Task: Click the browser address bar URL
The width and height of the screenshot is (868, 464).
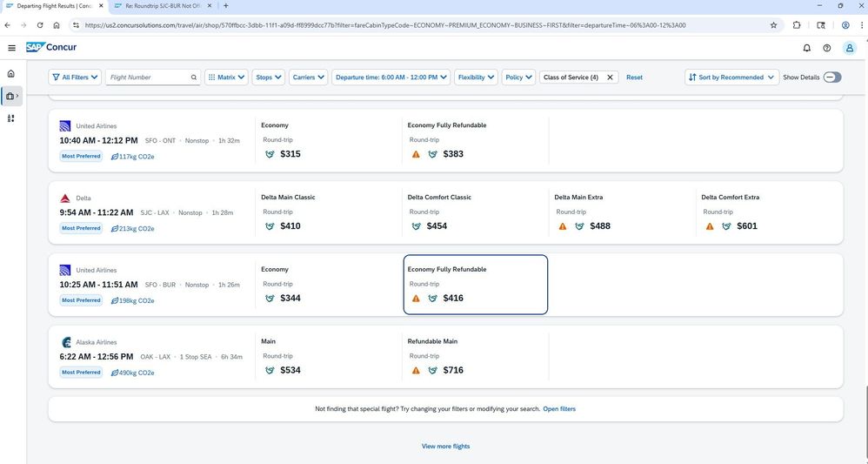Action: [x=384, y=25]
